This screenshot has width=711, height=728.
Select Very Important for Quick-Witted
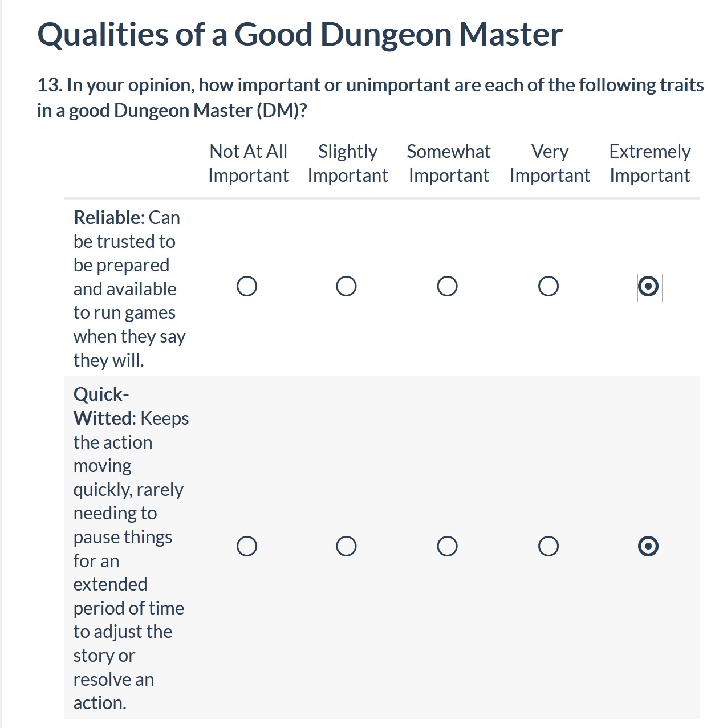coord(549,546)
